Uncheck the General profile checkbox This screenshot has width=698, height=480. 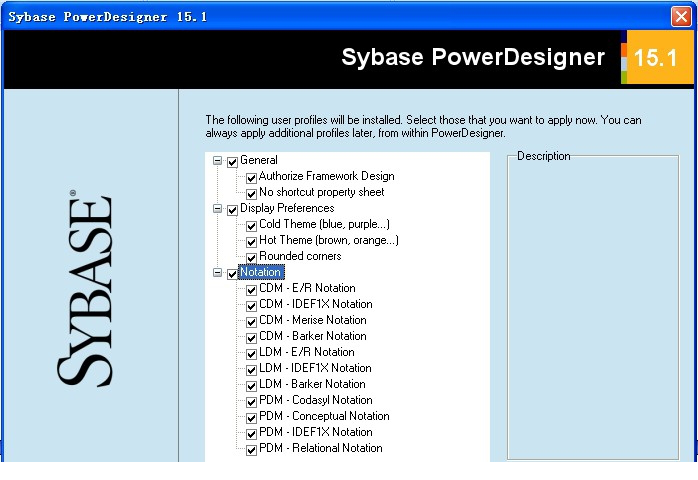coord(232,162)
